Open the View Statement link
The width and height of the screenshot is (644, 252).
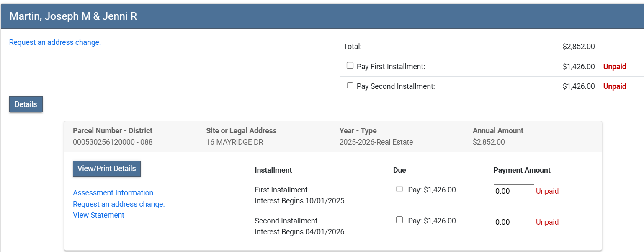(x=98, y=215)
